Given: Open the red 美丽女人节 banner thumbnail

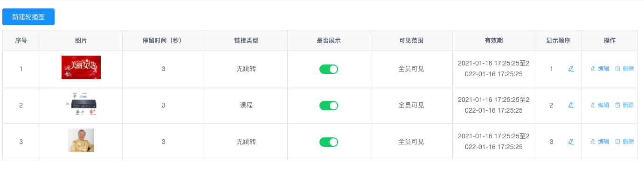Looking at the screenshot, I should (81, 67).
